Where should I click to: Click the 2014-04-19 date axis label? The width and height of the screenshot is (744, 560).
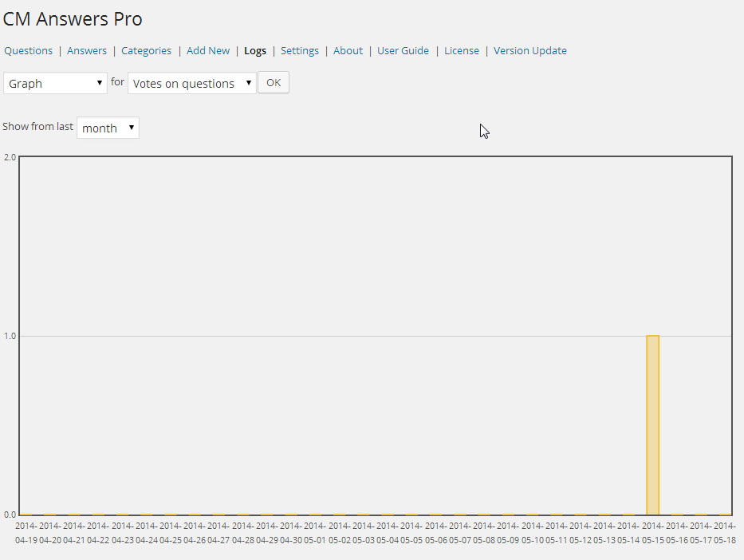click(26, 533)
